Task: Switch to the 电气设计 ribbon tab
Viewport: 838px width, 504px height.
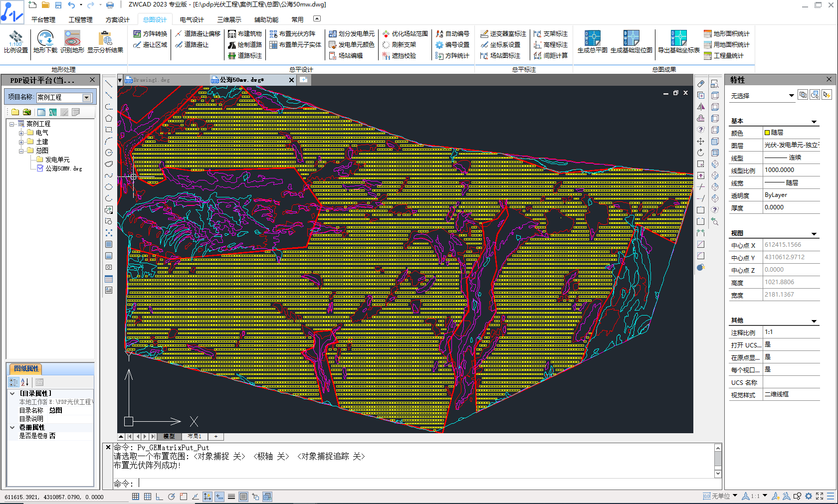Action: 192,20
